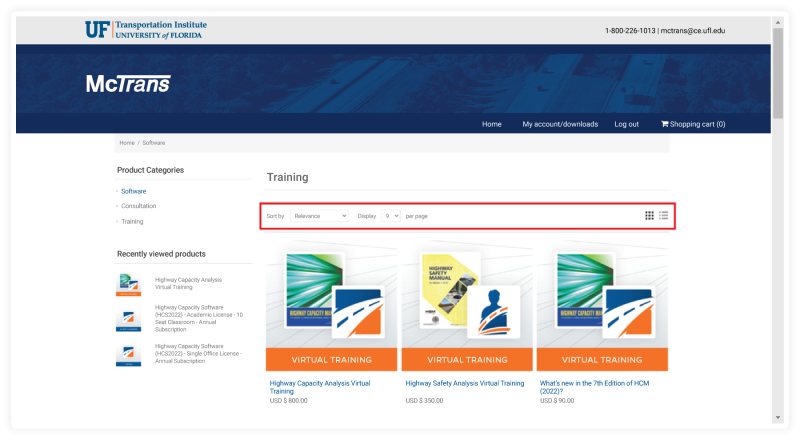Select Consultation product category
800x440 pixels.
[138, 206]
